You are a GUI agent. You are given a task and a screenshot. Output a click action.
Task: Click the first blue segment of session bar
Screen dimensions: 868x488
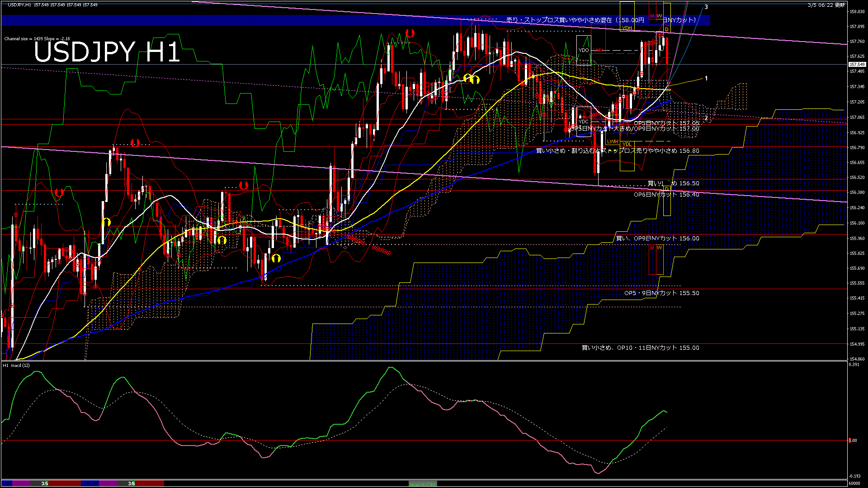(7, 483)
